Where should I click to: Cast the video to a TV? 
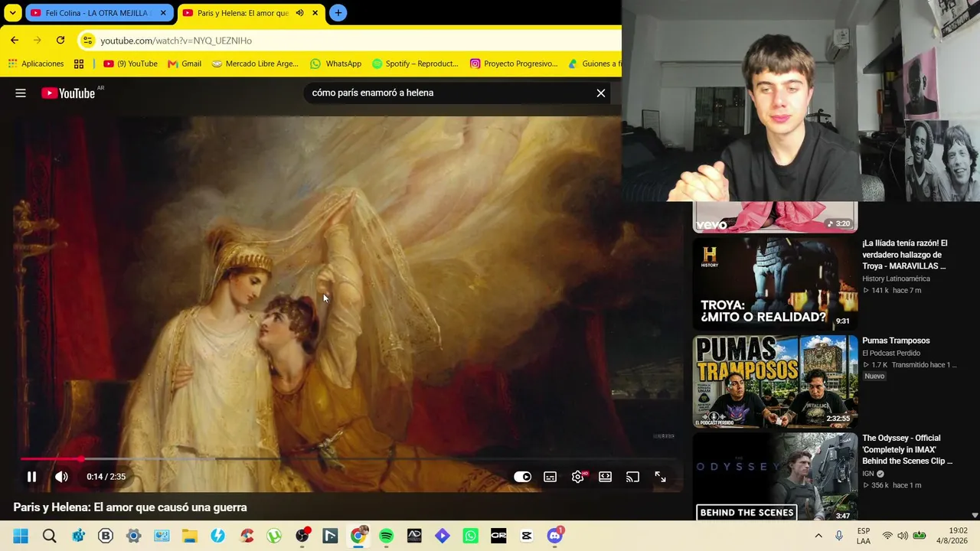click(x=632, y=477)
